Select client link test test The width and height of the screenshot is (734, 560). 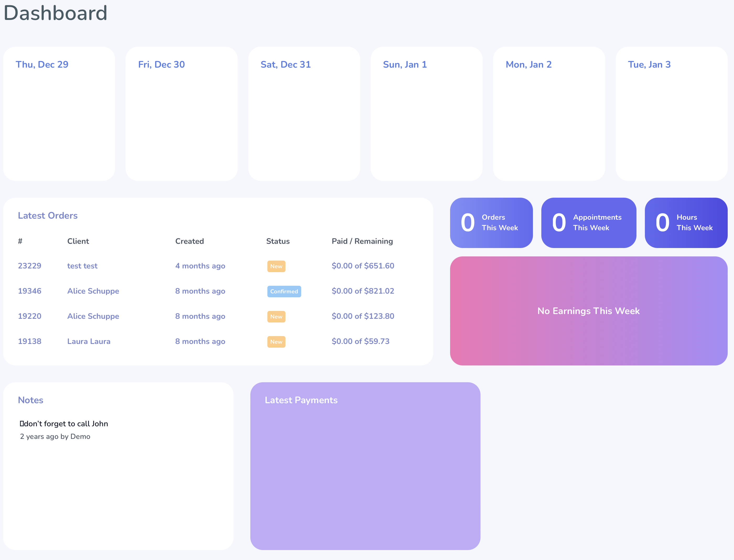click(x=82, y=266)
